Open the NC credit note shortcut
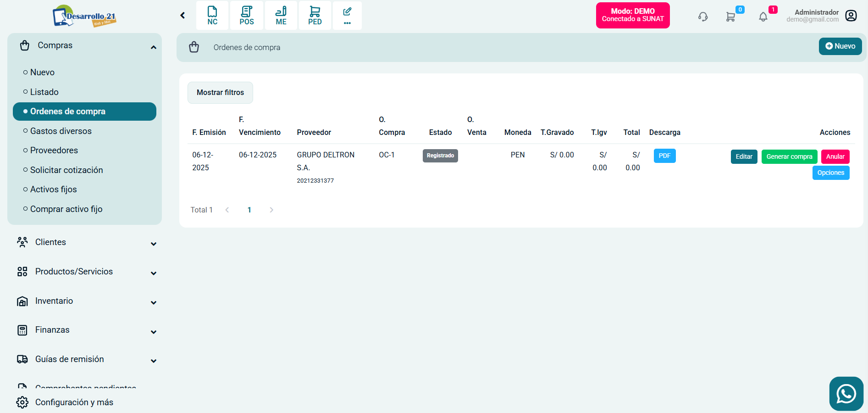The image size is (868, 413). point(212,16)
